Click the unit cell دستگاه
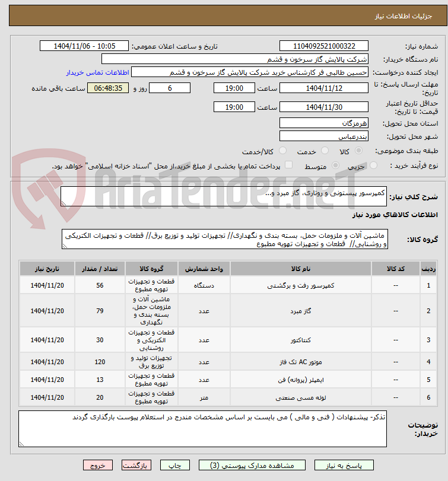Image resolution: width=448 pixels, height=481 pixels. pyautogui.click(x=204, y=285)
